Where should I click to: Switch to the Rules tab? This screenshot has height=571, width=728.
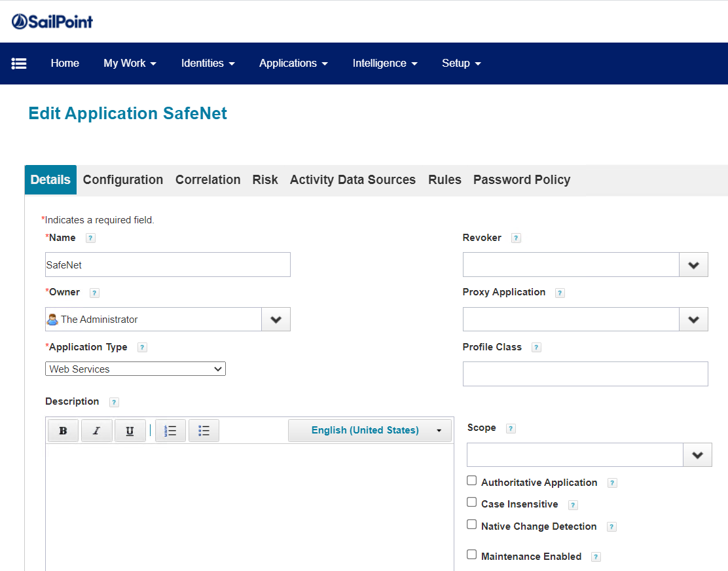(x=445, y=179)
